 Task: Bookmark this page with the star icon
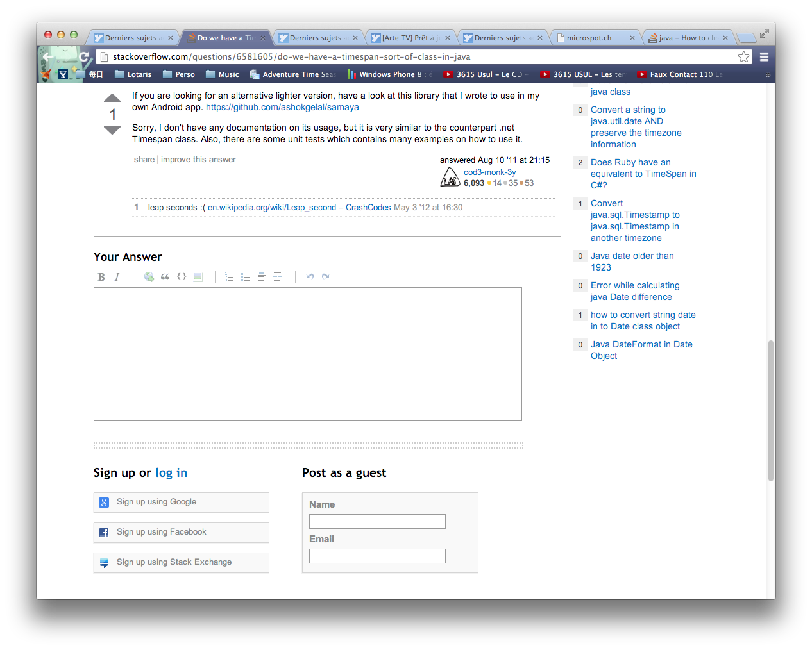(x=743, y=57)
